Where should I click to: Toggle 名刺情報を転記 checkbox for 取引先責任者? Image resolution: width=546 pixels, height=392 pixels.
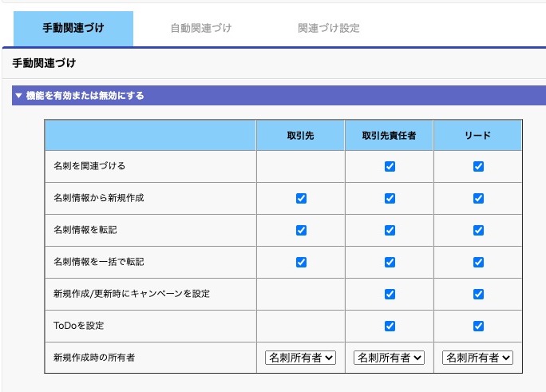(390, 230)
